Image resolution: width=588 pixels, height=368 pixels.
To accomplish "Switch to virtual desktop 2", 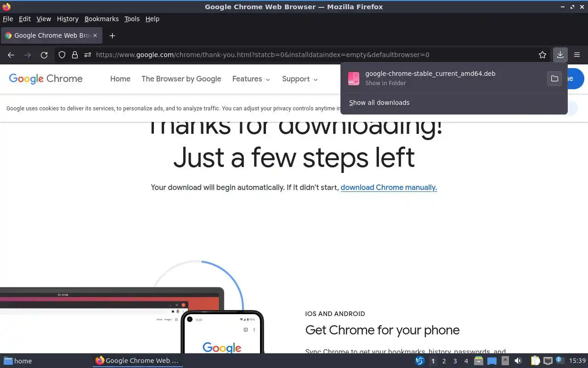I will coord(444,361).
